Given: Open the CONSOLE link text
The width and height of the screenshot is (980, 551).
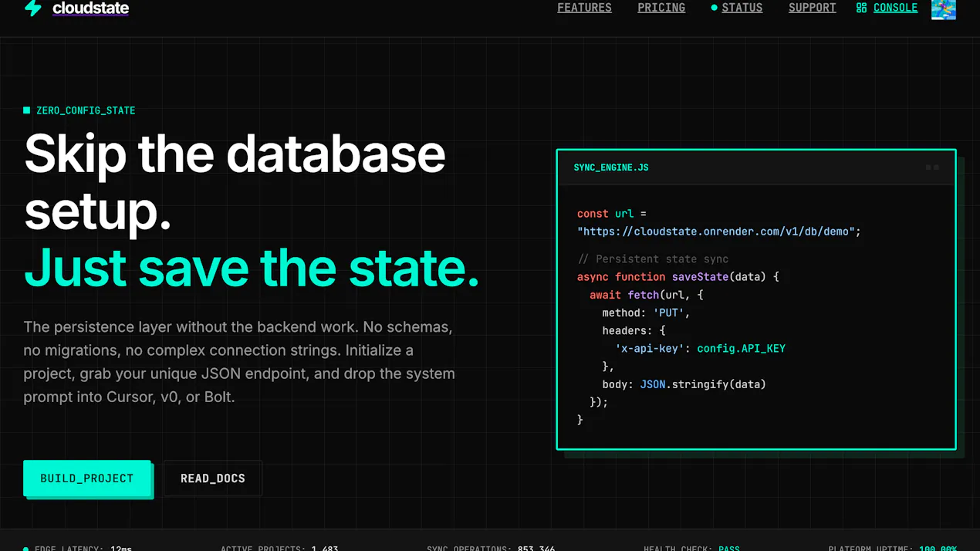Looking at the screenshot, I should point(895,8).
